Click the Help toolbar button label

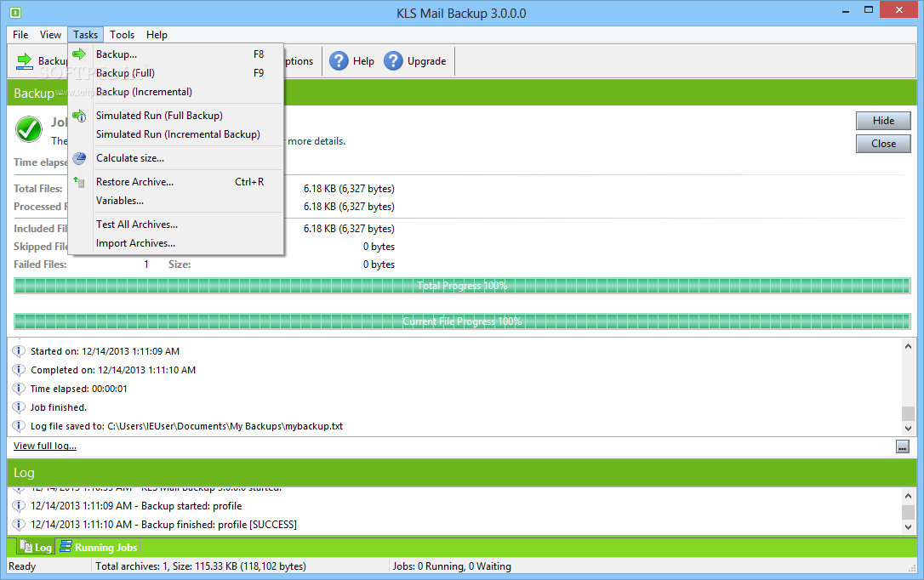(x=363, y=61)
